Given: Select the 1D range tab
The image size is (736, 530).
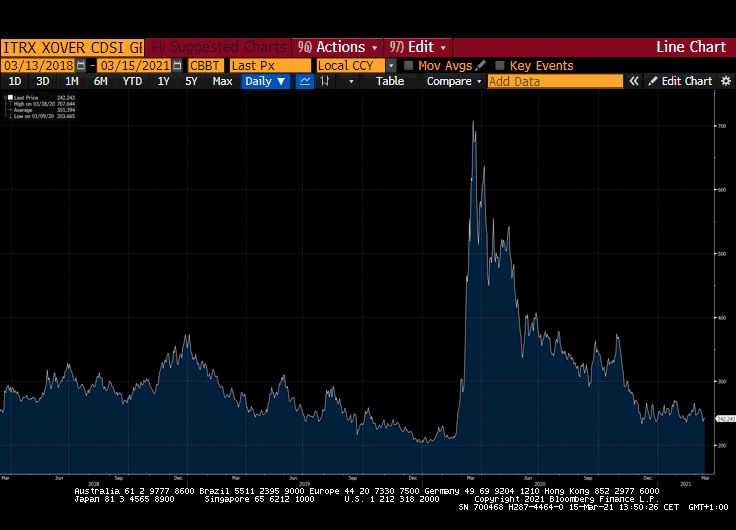Looking at the screenshot, I should coord(15,81).
